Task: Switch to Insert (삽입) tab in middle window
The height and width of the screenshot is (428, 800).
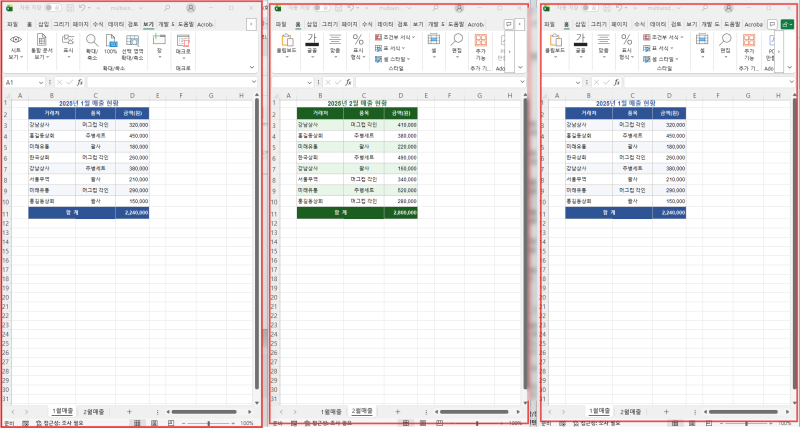Action: click(x=312, y=24)
